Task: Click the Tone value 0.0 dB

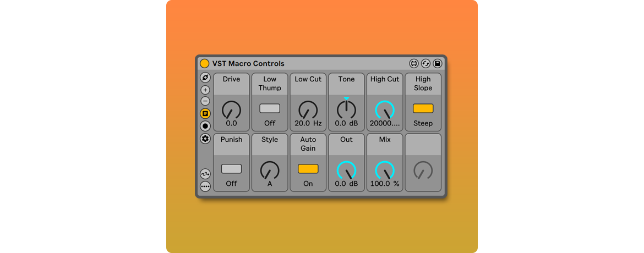Action: (346, 124)
